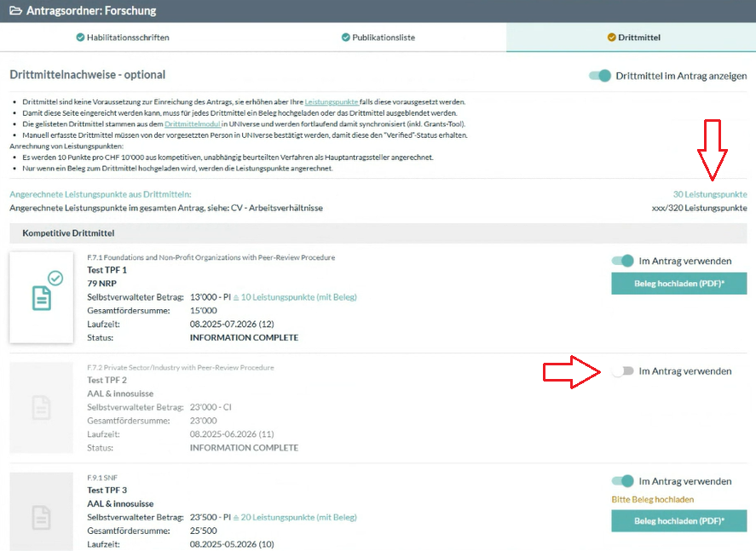The image size is (756, 551).
Task: Upload PDF receipt for Test TPF 1
Action: point(678,284)
